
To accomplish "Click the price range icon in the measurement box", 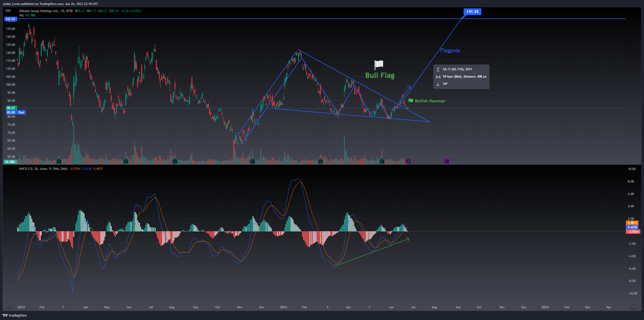I will pyautogui.click(x=438, y=69).
